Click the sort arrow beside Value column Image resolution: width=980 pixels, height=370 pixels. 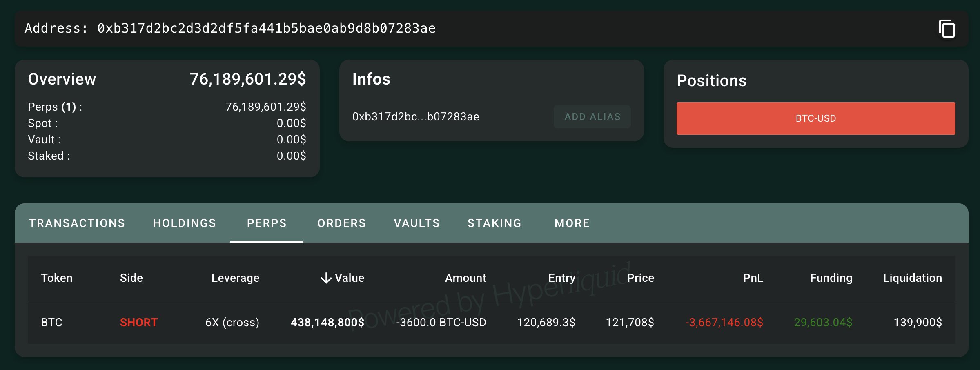point(326,278)
